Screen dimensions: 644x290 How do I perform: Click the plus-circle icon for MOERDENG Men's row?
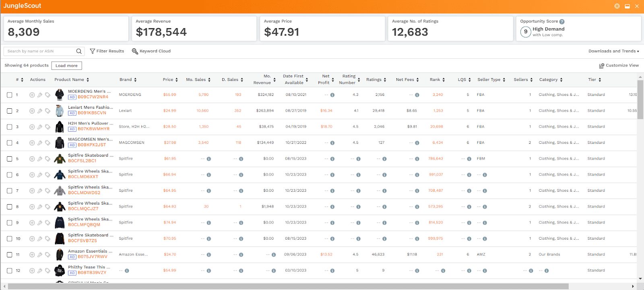point(32,95)
